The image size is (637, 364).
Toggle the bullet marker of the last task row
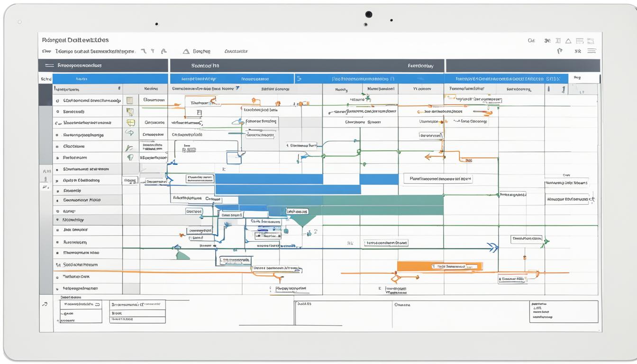point(57,288)
